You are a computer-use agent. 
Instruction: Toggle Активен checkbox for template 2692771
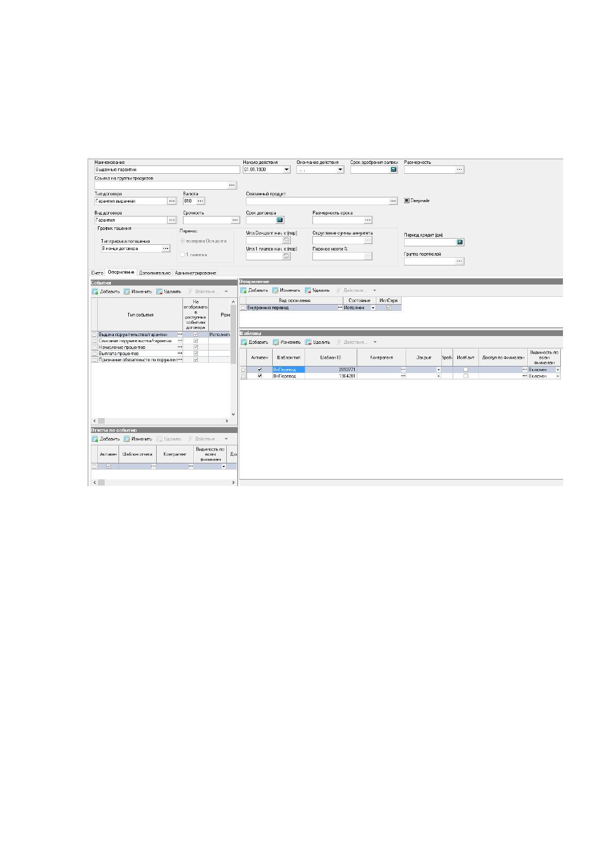pyautogui.click(x=259, y=370)
